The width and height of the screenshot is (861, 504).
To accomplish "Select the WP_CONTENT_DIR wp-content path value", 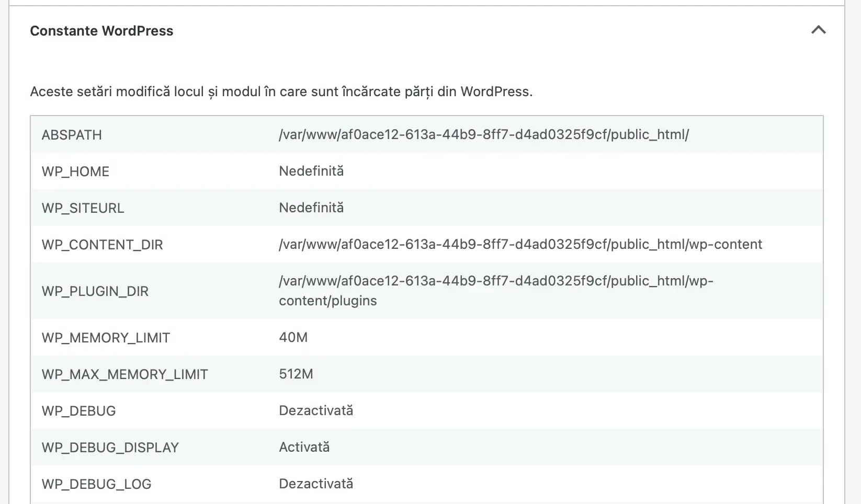I will 520,244.
